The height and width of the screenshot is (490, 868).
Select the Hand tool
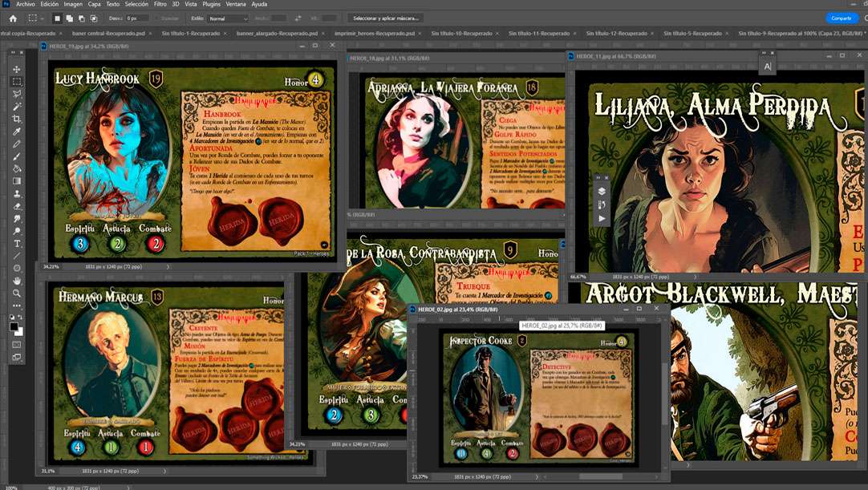point(16,281)
